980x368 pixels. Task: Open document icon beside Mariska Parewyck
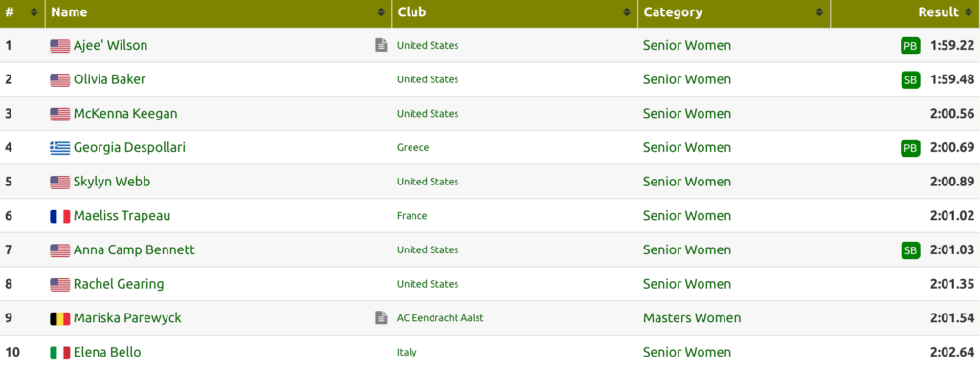point(381,317)
